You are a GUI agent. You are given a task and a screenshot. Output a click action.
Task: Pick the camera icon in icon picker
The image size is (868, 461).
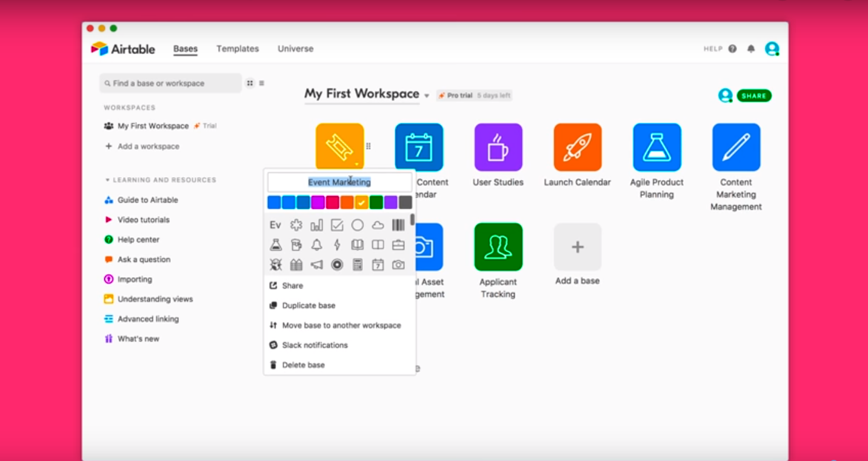pos(398,265)
